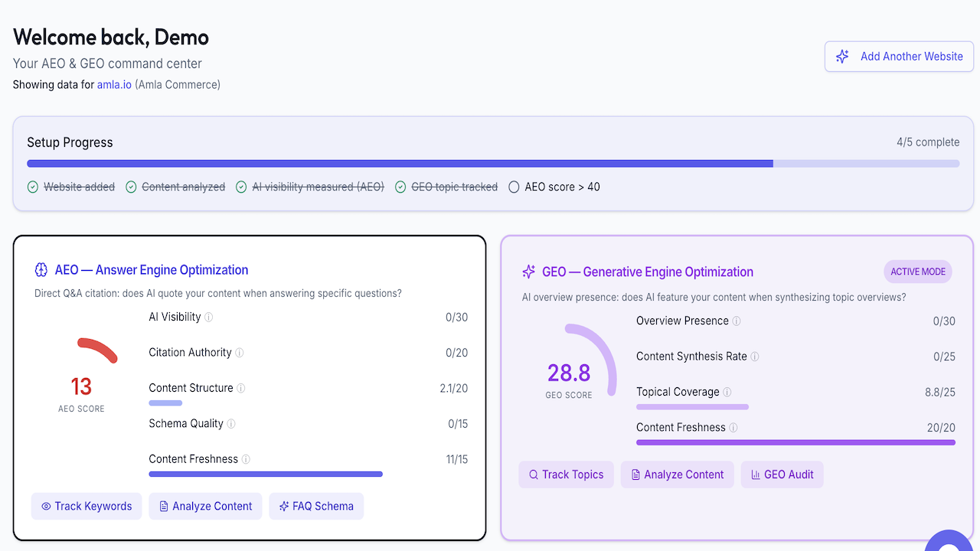The width and height of the screenshot is (980, 551).
Task: Open info icon beside GEO Content Freshness
Action: click(x=733, y=428)
